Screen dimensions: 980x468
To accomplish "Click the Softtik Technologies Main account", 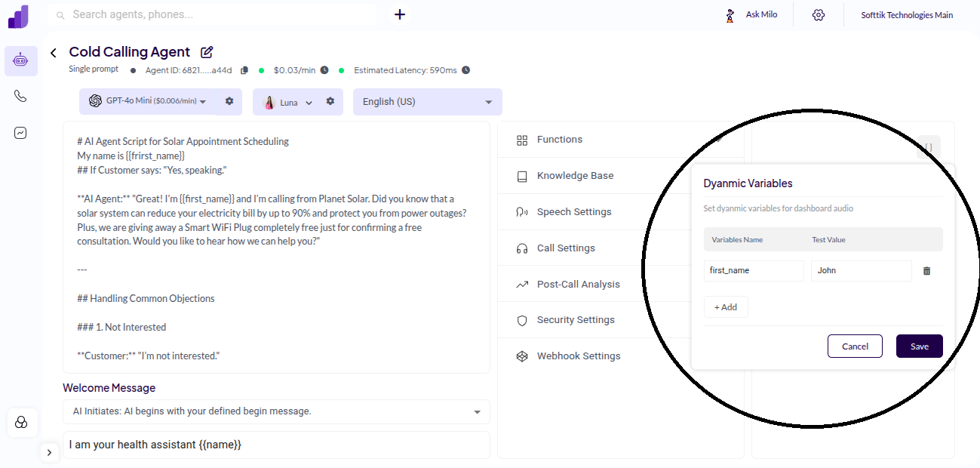I will click(x=907, y=15).
